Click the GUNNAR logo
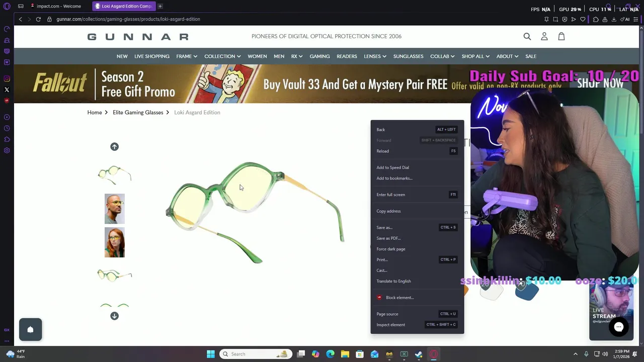644x362 pixels. tap(138, 37)
